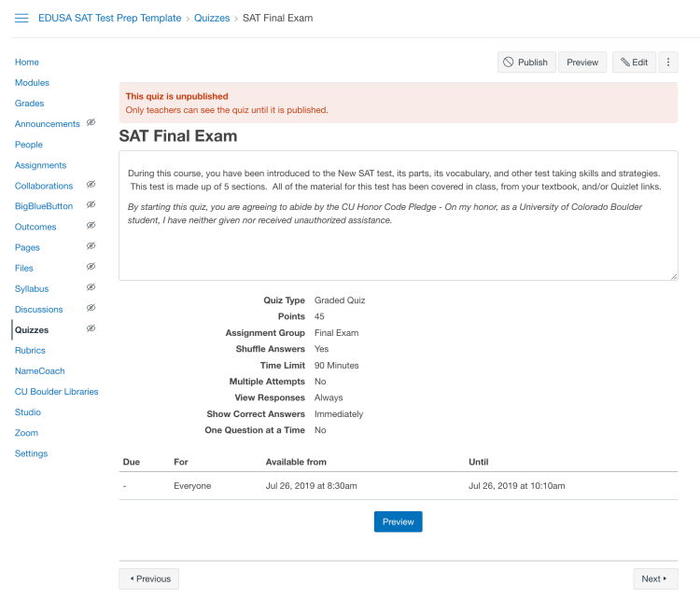Click the eye icon beside Syllabus

(x=91, y=287)
